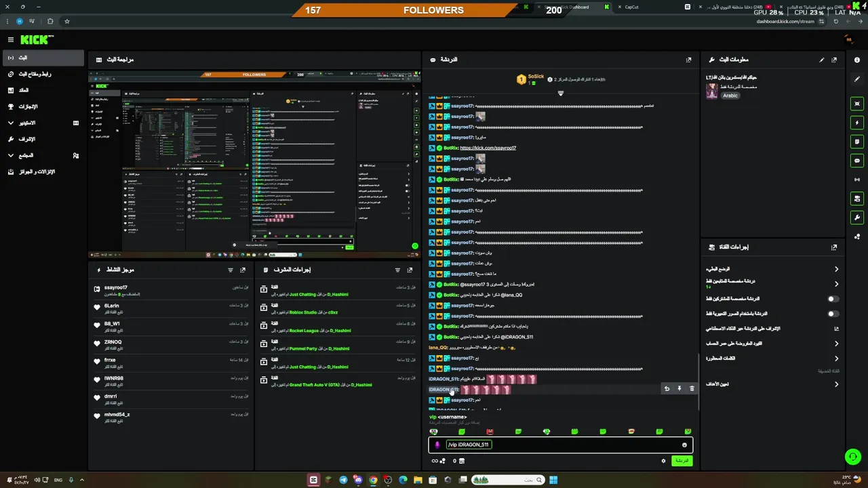Insert the red angry emote from quick row

click(x=490, y=431)
